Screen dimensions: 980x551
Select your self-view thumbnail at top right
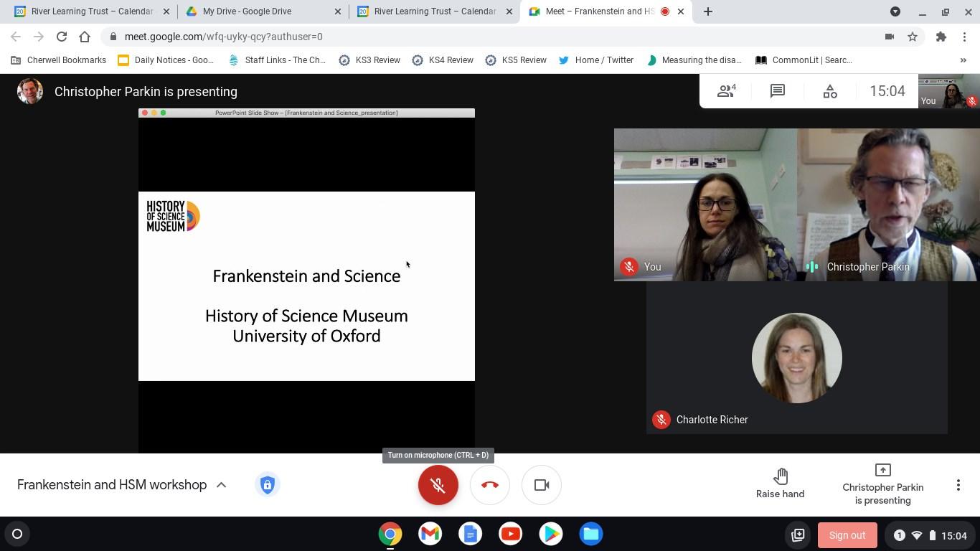pos(949,91)
